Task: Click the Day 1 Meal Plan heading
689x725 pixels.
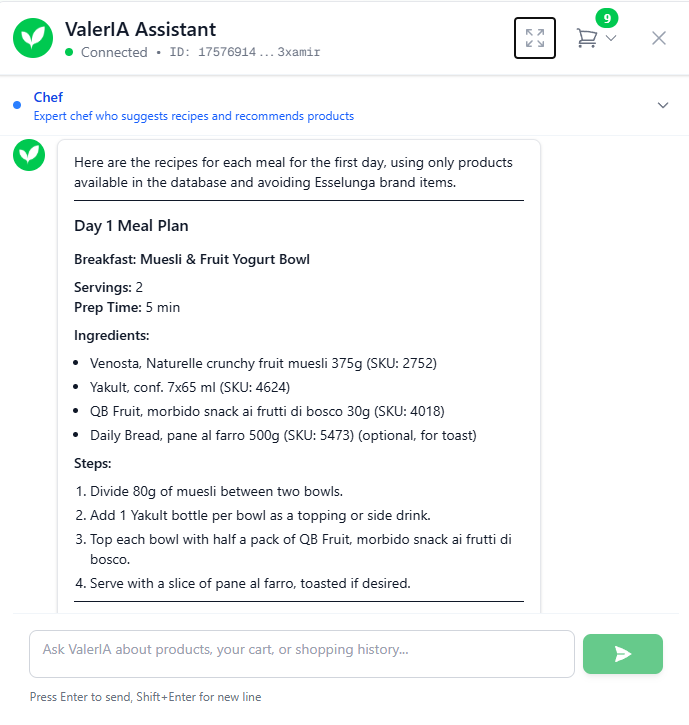Action: (131, 226)
